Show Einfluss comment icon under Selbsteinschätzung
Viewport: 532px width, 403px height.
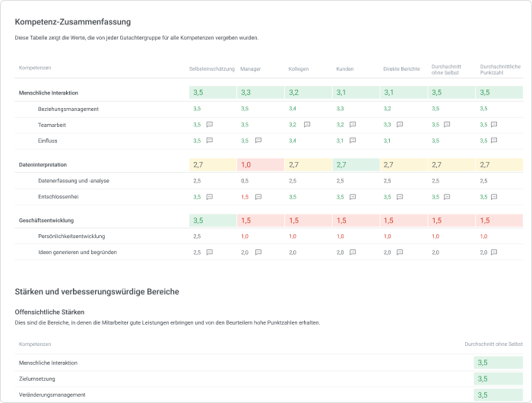210,140
